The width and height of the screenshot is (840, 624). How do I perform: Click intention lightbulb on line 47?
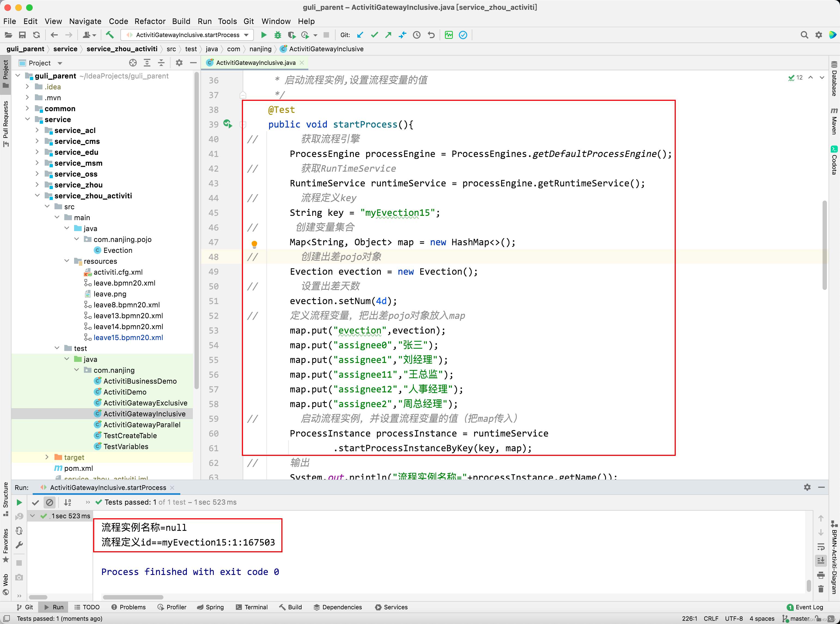254,244
